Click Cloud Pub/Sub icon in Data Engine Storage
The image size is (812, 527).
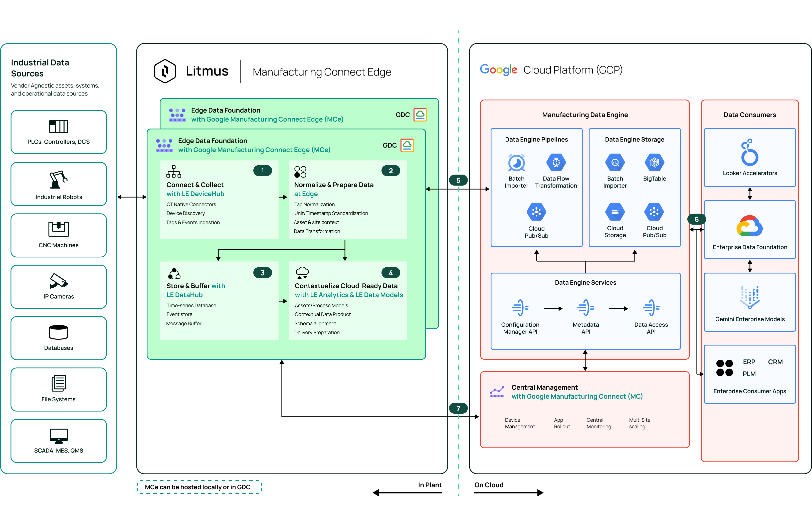[654, 212]
